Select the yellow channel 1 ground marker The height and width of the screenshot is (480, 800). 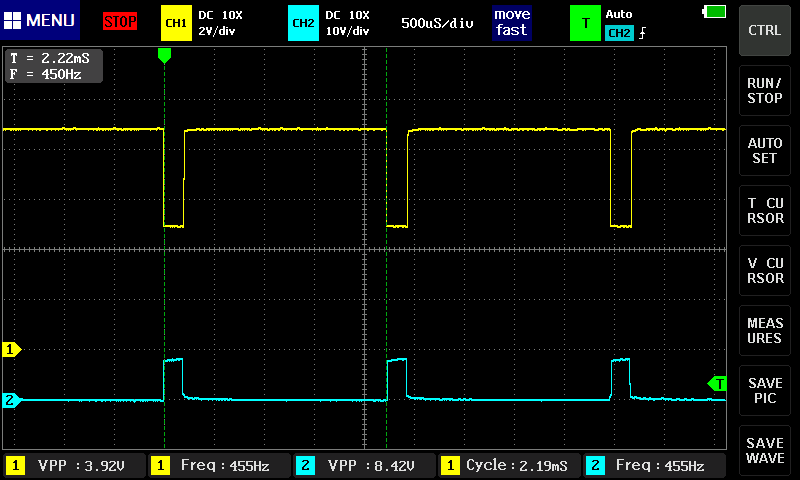tap(11, 349)
